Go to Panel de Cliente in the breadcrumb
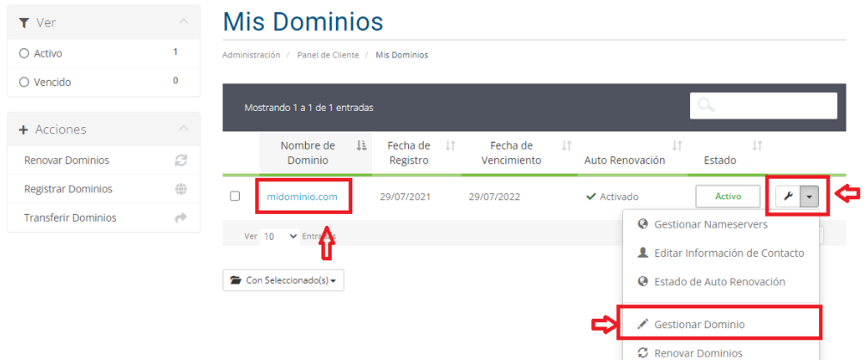 (x=327, y=55)
